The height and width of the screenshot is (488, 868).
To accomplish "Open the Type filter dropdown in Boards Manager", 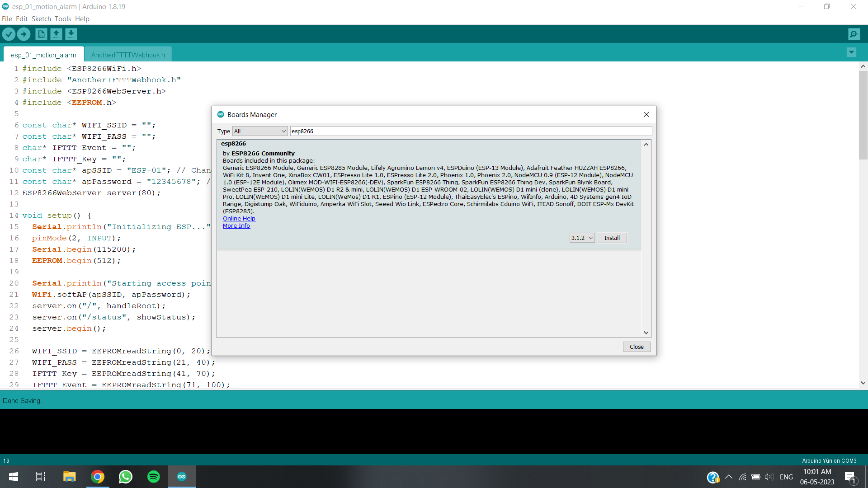I will 260,131.
